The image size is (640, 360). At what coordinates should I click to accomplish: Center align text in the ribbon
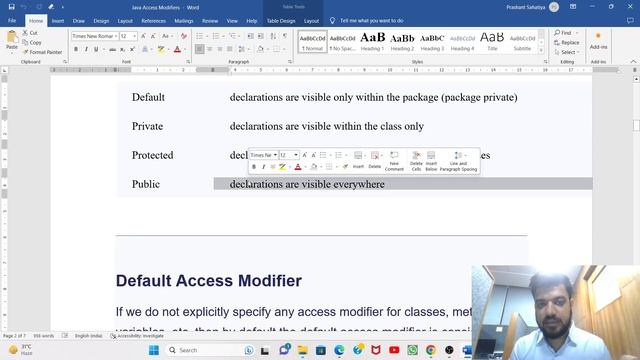(x=209, y=49)
